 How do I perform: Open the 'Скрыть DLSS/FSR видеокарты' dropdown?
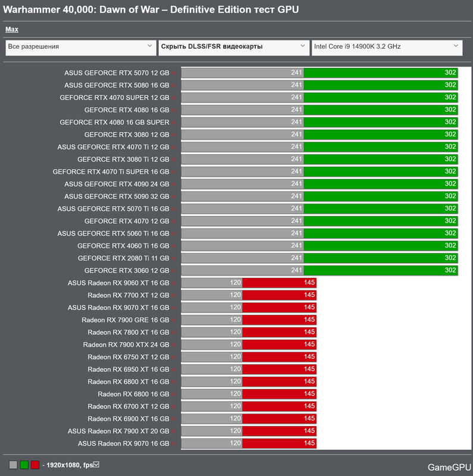(234, 48)
